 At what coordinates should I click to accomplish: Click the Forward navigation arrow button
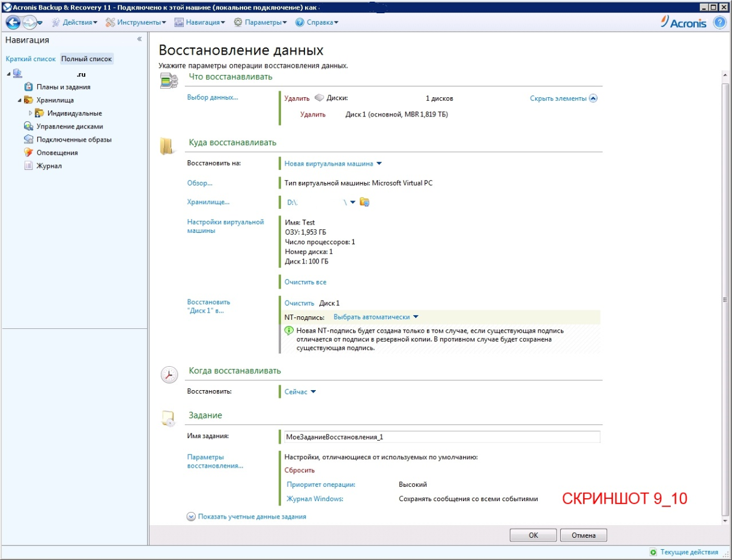point(29,22)
